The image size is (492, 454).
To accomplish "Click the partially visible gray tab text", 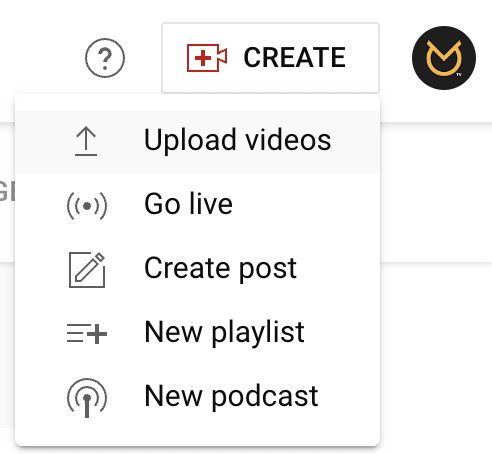I will point(7,191).
